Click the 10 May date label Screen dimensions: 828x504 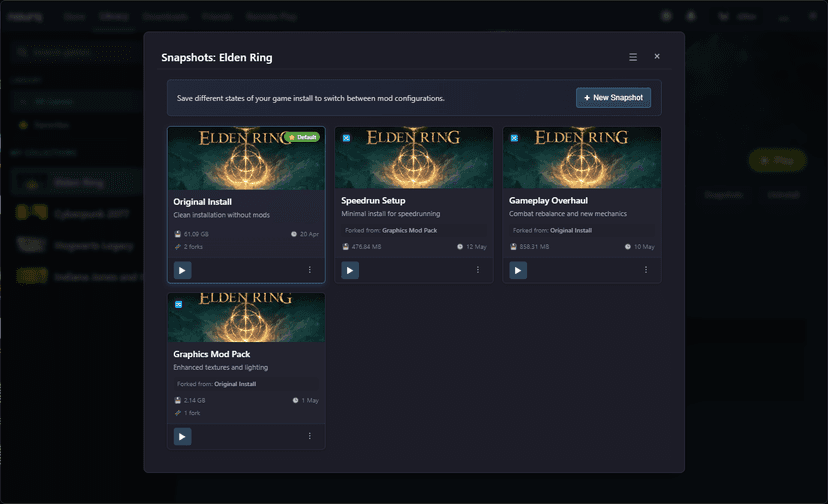point(644,247)
